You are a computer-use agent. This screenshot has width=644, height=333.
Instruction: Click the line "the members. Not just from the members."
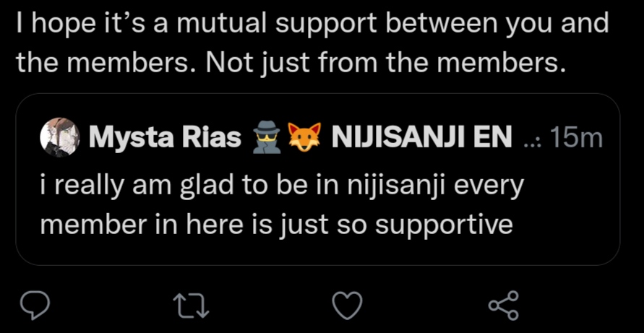pyautogui.click(x=289, y=64)
